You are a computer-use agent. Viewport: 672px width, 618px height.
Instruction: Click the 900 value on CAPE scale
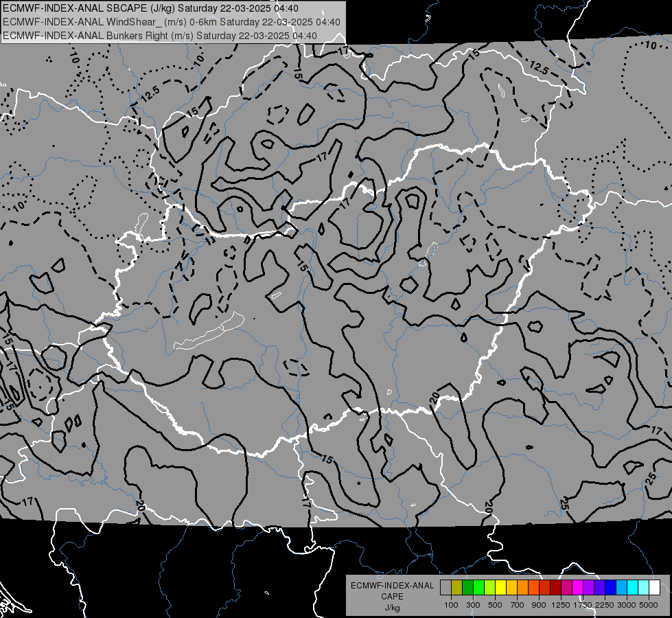click(539, 605)
